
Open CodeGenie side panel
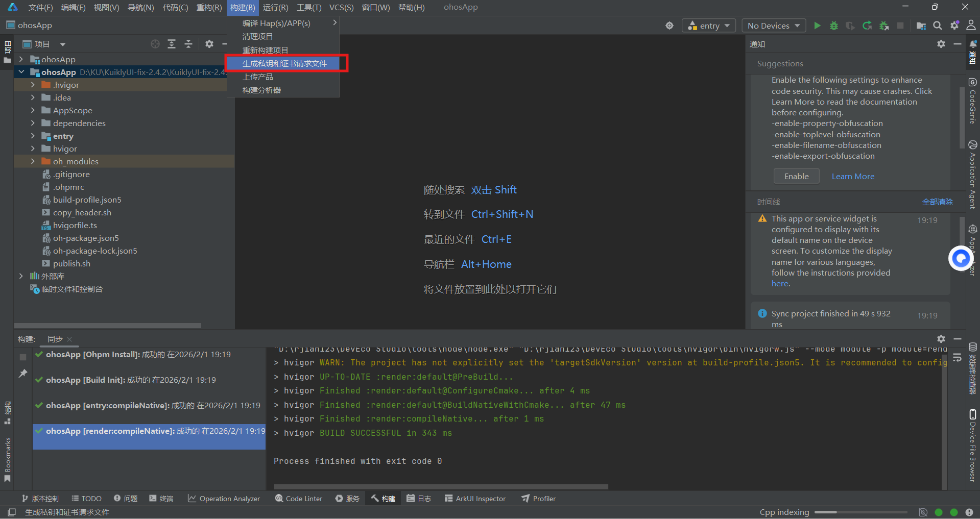click(x=973, y=101)
